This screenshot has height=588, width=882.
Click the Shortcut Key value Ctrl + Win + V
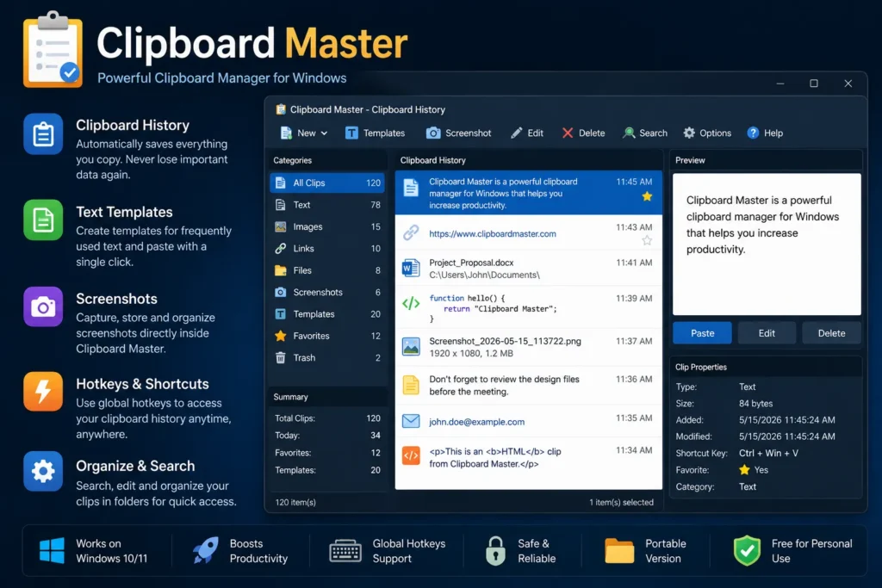tap(768, 453)
